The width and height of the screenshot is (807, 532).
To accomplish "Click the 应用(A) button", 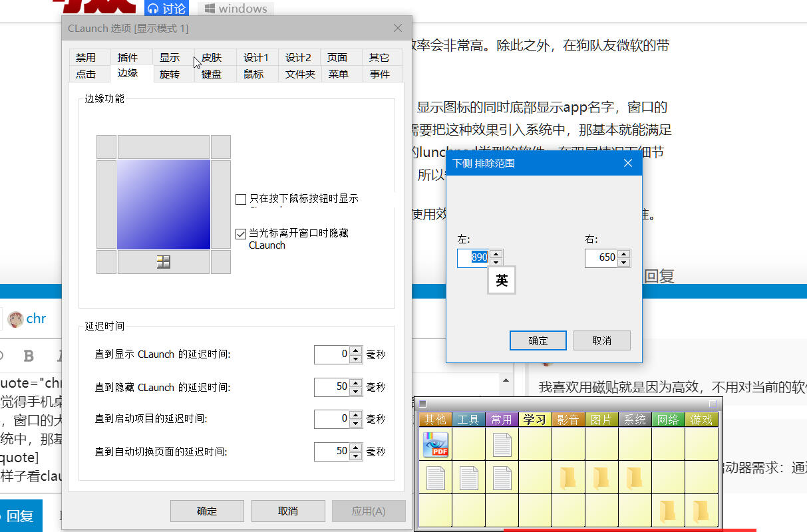I will [368, 511].
